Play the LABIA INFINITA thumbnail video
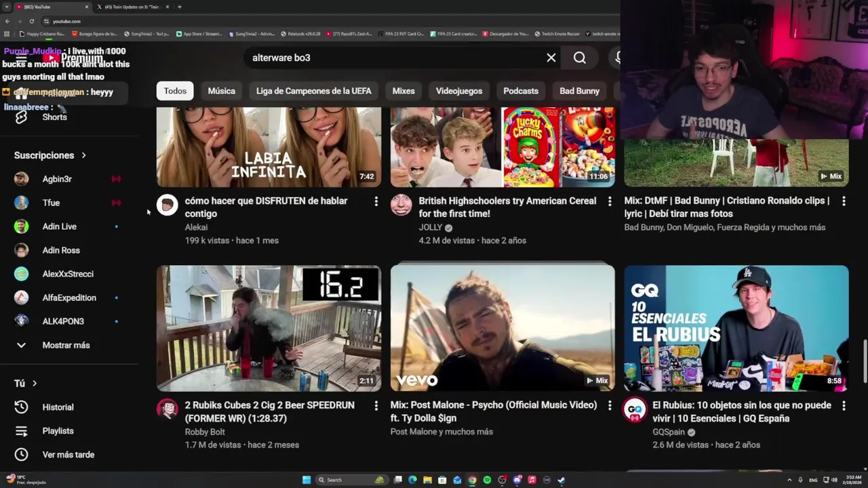Image resolution: width=868 pixels, height=488 pixels. pos(269,147)
